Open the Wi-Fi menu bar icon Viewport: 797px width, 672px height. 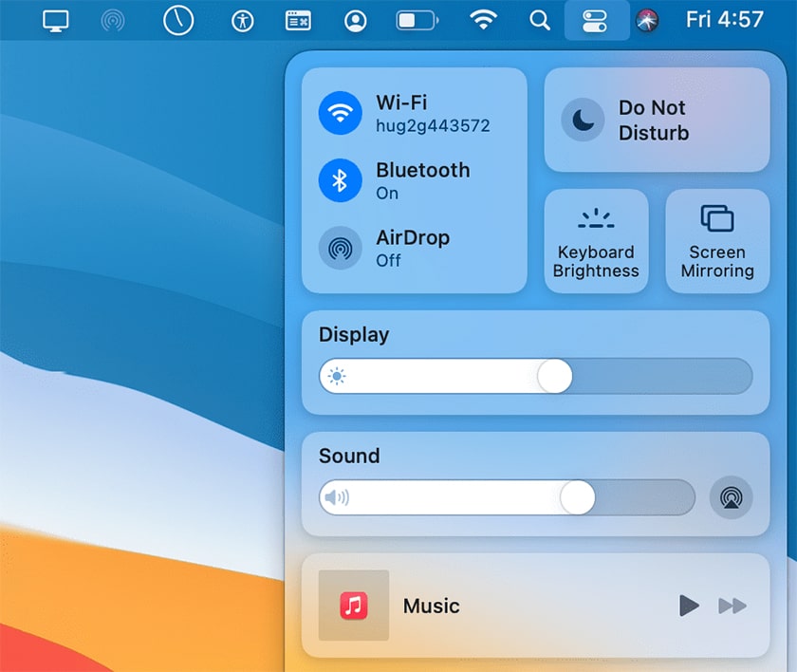[x=483, y=20]
